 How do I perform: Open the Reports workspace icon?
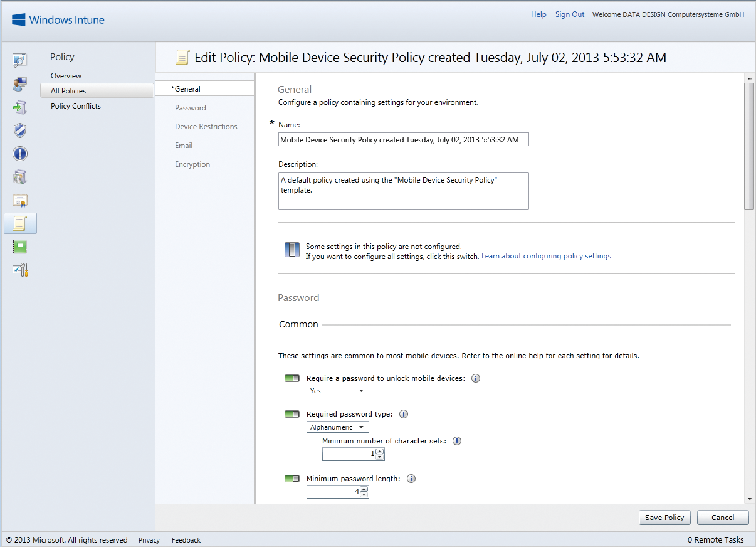(x=20, y=247)
